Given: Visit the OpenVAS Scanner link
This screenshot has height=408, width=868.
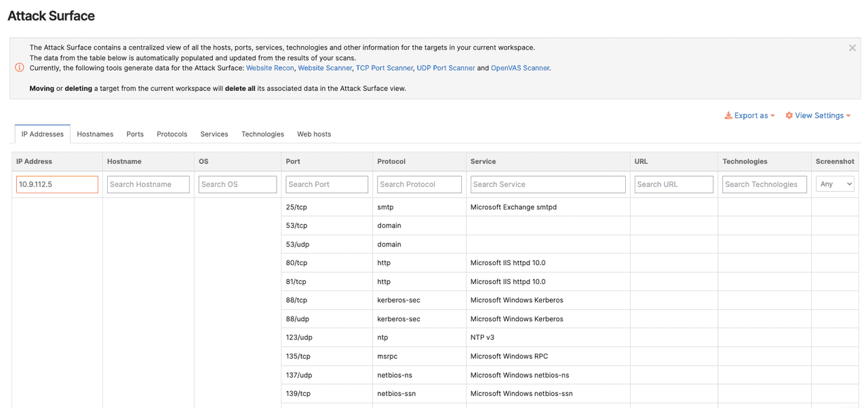Looking at the screenshot, I should pos(520,68).
